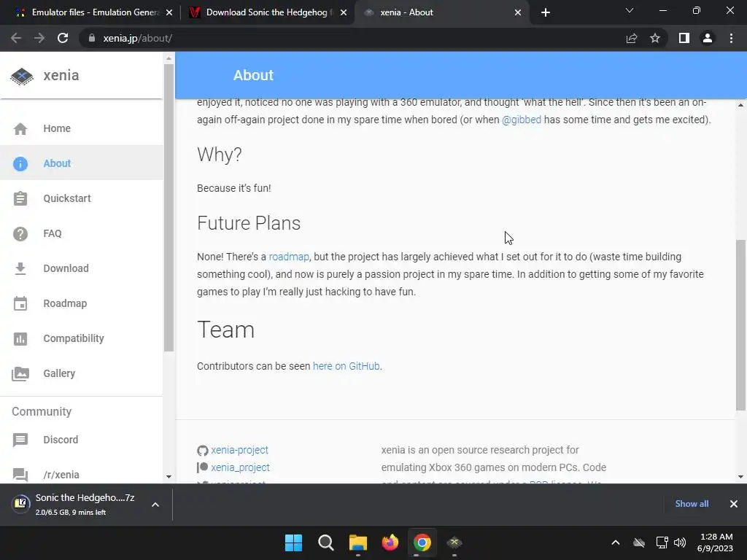Share this page via the share icon

click(632, 38)
